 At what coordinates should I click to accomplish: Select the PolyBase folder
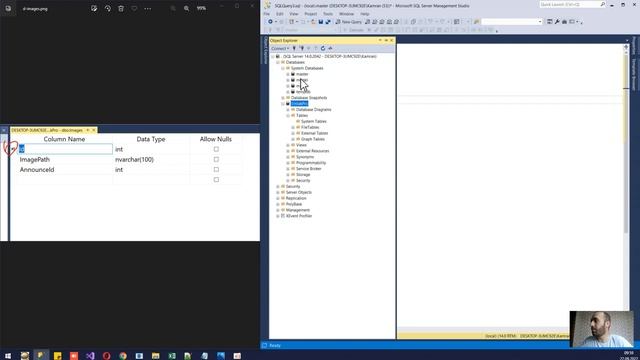click(x=294, y=204)
